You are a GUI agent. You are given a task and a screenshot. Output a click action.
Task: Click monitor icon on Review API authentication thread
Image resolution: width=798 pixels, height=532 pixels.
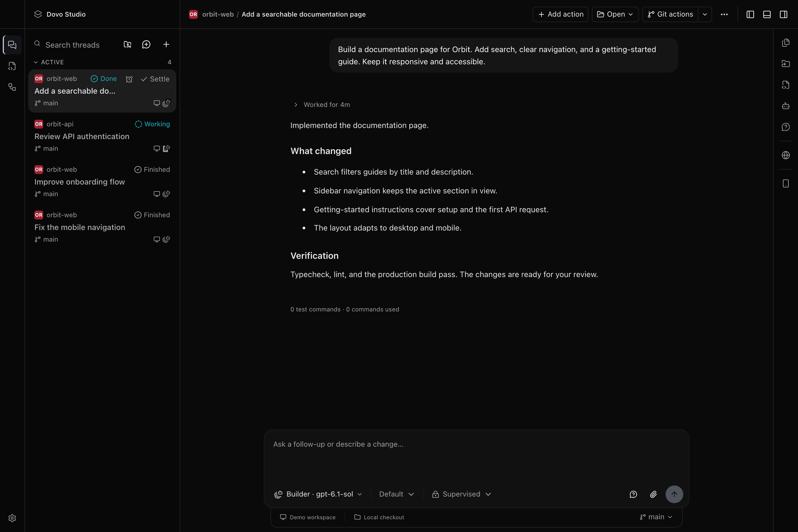(157, 149)
